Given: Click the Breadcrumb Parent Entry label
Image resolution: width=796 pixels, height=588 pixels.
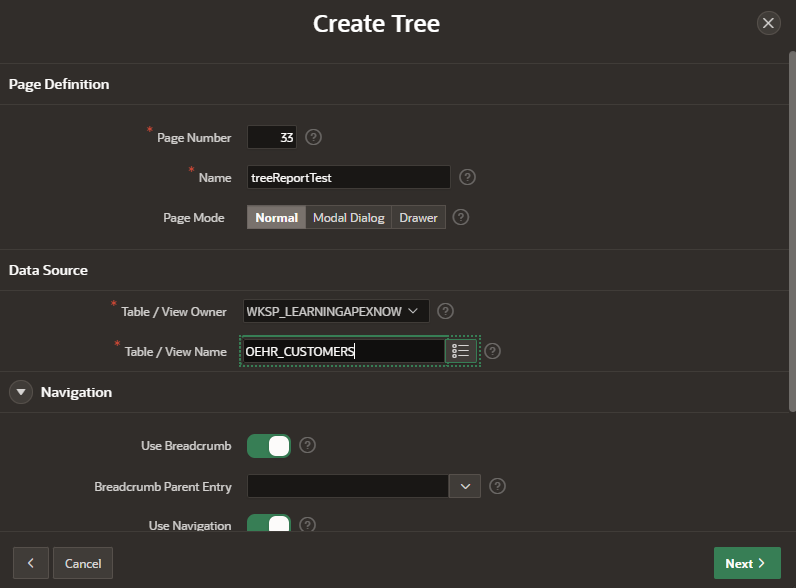Looking at the screenshot, I should tap(162, 486).
